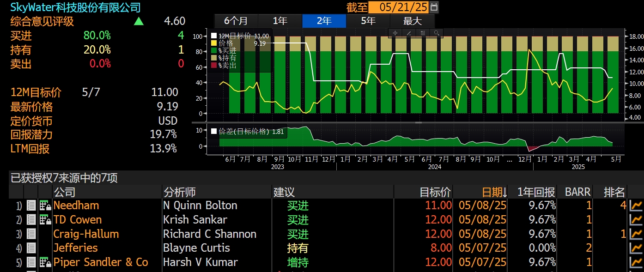Open the trend chart icon for TD Cowen row
Screen dimensions: 644x272
(636, 220)
